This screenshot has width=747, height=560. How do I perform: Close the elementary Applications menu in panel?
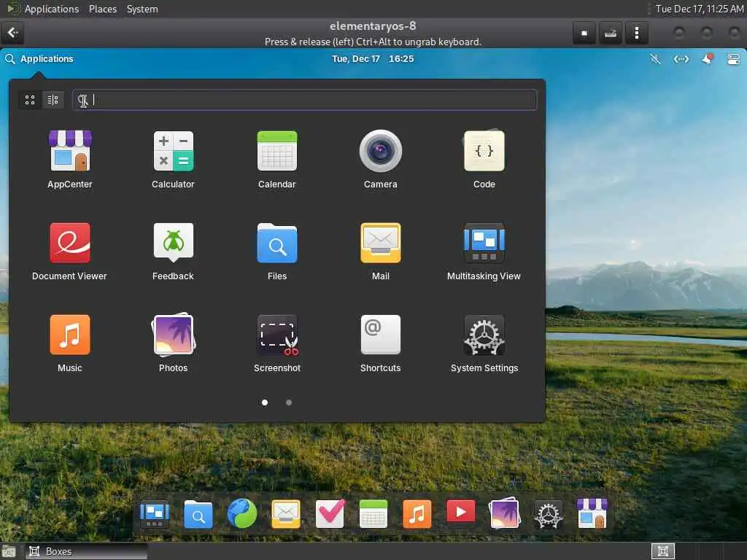(x=39, y=59)
